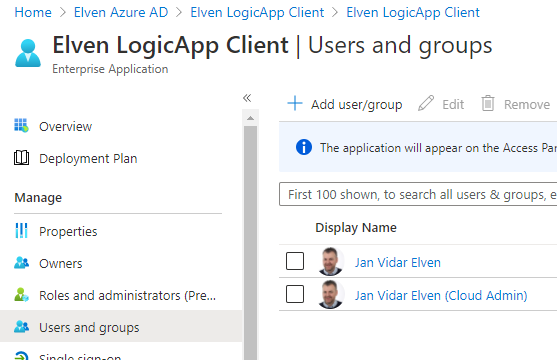557x360 pixels.
Task: Click the sidebar vertical scrollbar thumb
Action: pos(250,243)
